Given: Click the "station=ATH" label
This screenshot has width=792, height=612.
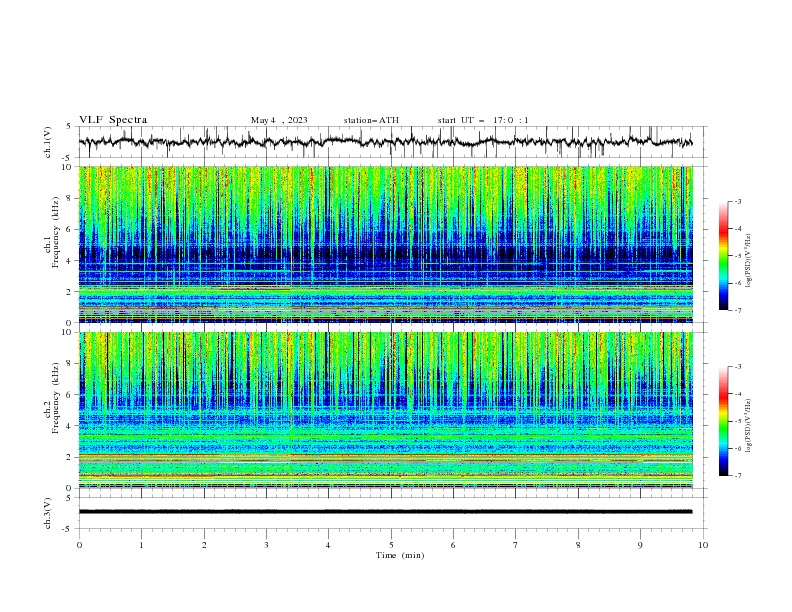Looking at the screenshot, I should point(371,120).
